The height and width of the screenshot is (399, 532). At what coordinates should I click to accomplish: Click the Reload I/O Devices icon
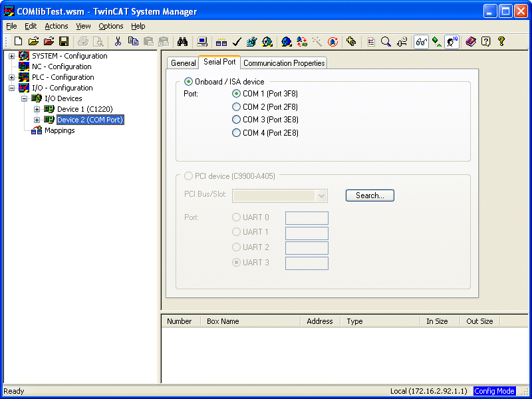302,42
